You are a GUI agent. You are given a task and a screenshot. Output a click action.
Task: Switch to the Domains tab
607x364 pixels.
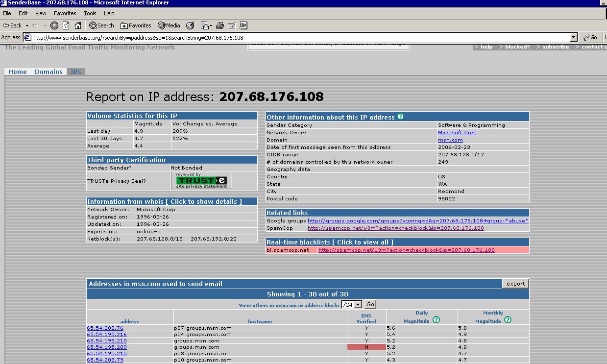coord(49,72)
